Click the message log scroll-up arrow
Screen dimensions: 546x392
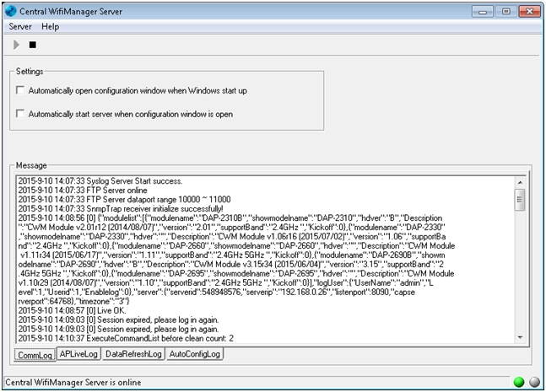(x=520, y=181)
